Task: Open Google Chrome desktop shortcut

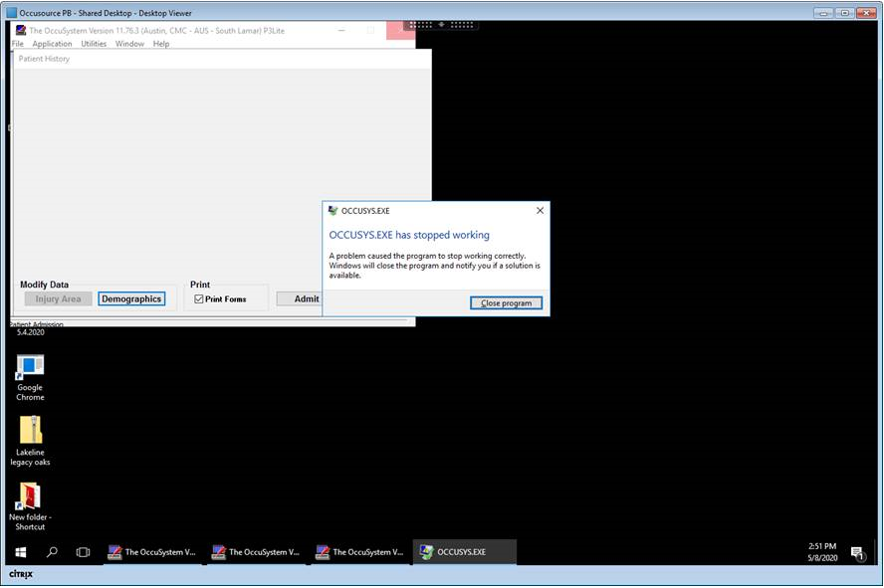Action: pyautogui.click(x=30, y=368)
